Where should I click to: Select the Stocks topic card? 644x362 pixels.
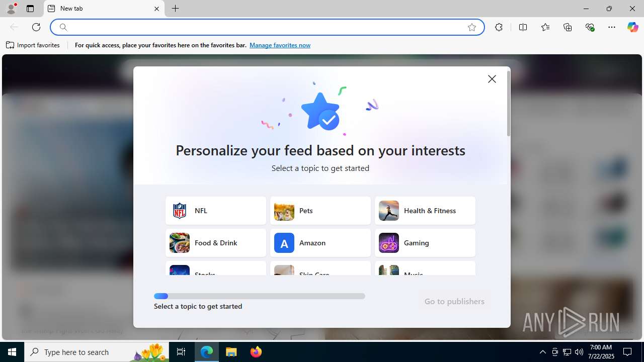click(x=216, y=268)
